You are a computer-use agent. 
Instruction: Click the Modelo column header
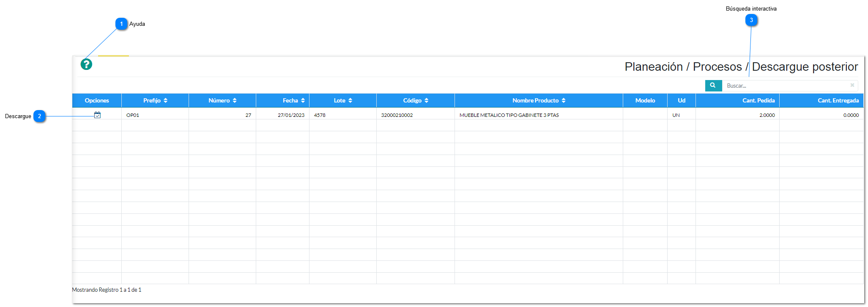coord(645,100)
